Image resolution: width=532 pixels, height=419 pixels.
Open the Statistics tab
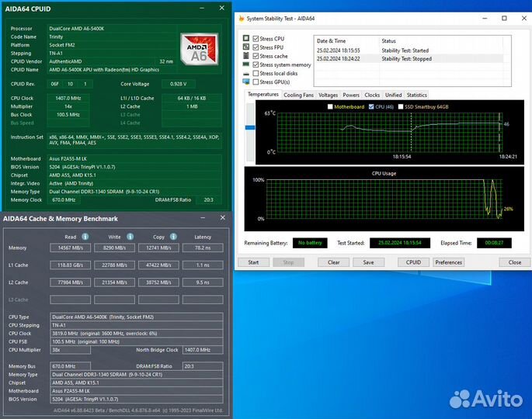pos(416,95)
